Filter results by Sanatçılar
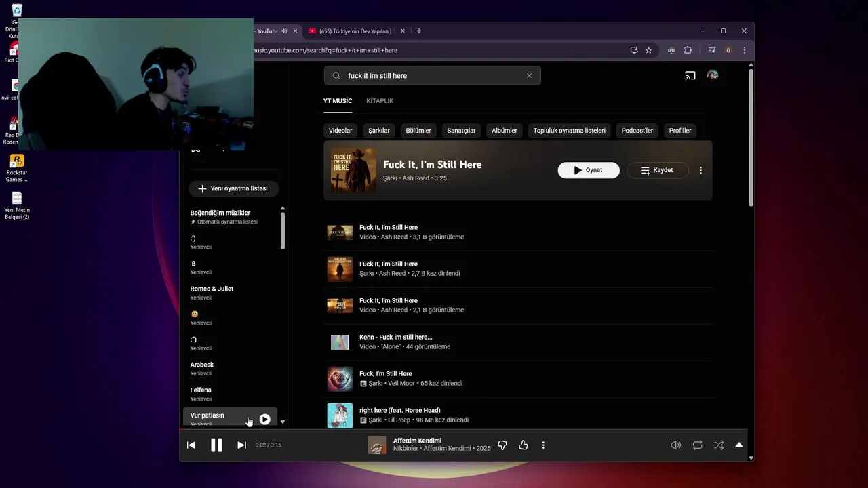The width and height of the screenshot is (868, 488). [461, 130]
